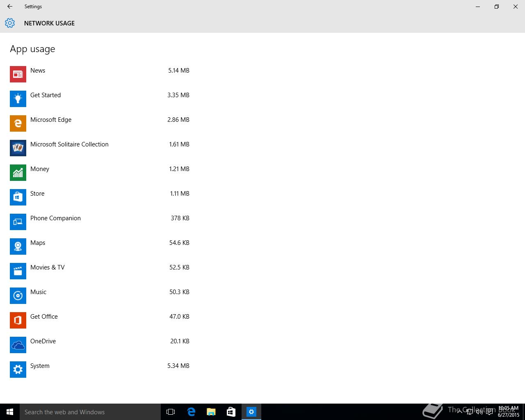Click the OneDrive cloud icon
This screenshot has height=420, width=525.
click(18, 345)
